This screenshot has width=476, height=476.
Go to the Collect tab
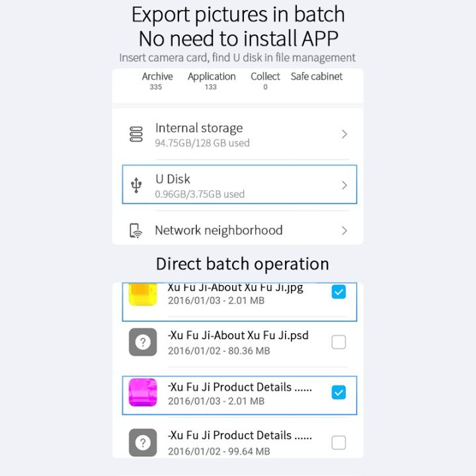265,81
